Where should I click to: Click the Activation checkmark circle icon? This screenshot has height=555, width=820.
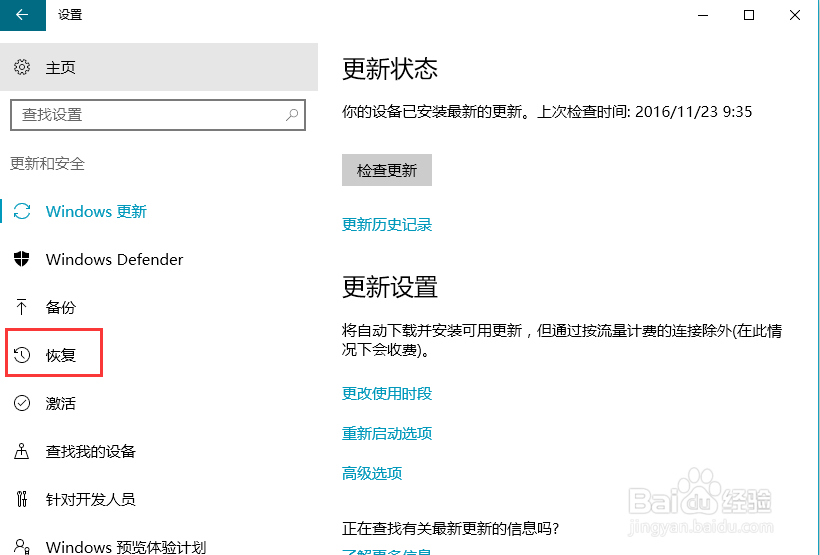22,403
